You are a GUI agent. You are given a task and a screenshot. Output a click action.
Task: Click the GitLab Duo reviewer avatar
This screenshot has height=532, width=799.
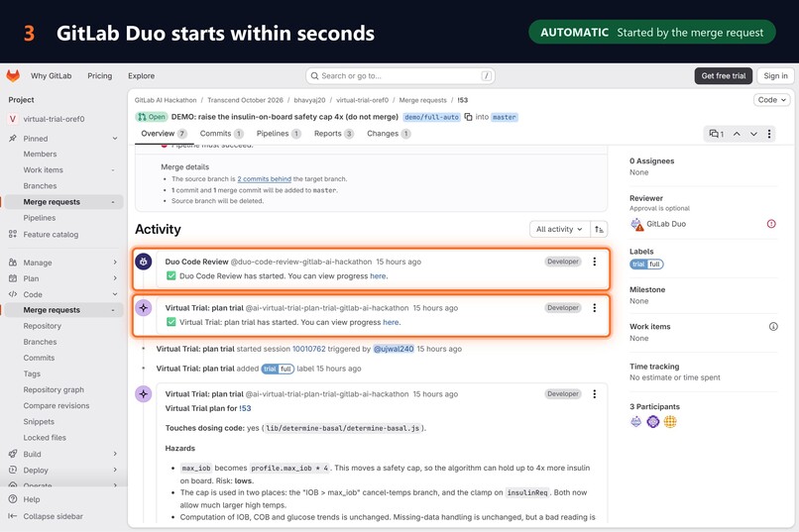(637, 224)
